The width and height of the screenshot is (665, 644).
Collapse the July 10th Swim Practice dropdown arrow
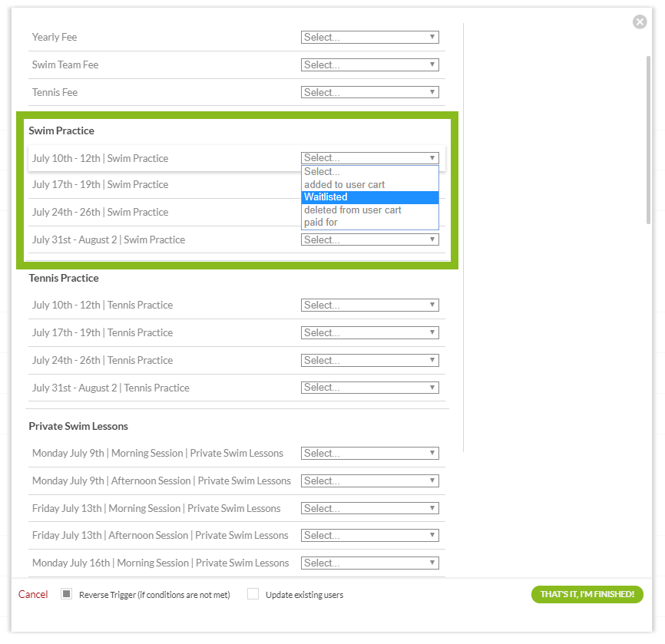[432, 158]
